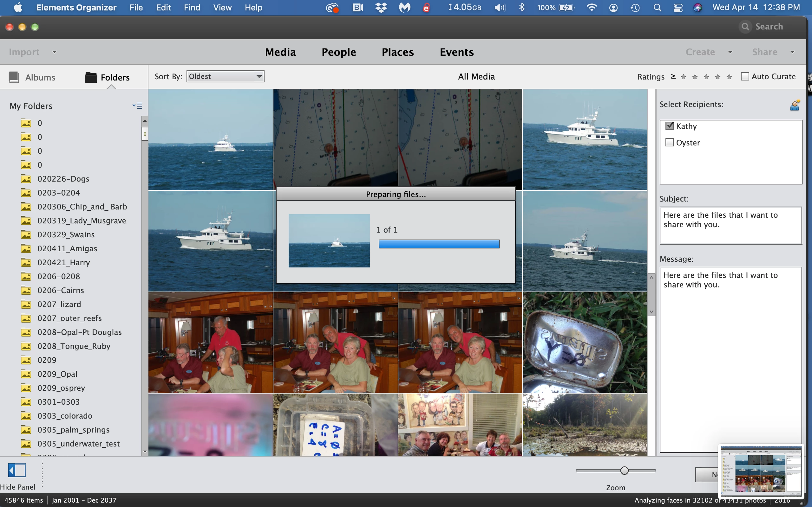The image size is (812, 507).
Task: Enable Auto Curate checkbox
Action: click(744, 76)
